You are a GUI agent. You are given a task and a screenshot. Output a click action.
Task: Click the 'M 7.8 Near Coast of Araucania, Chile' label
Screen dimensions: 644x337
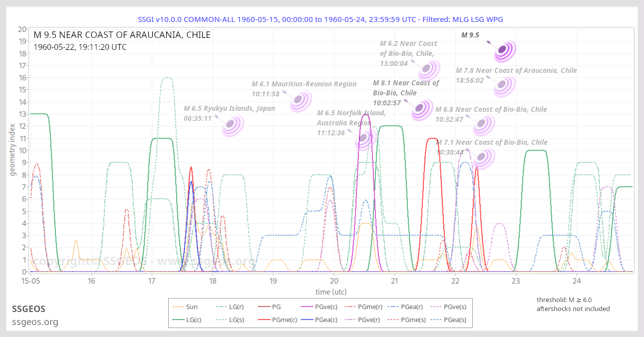[516, 70]
